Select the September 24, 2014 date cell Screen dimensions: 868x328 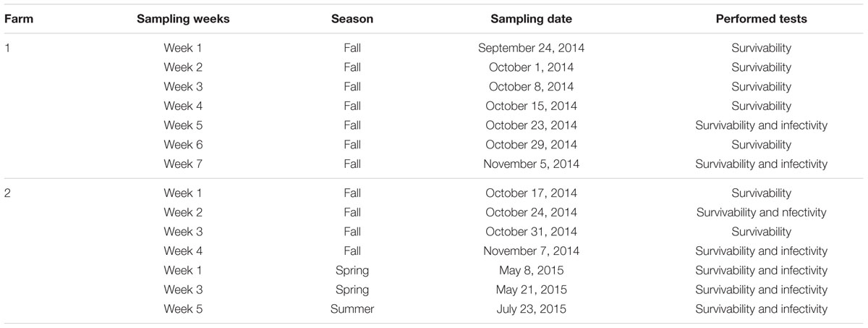click(x=531, y=49)
